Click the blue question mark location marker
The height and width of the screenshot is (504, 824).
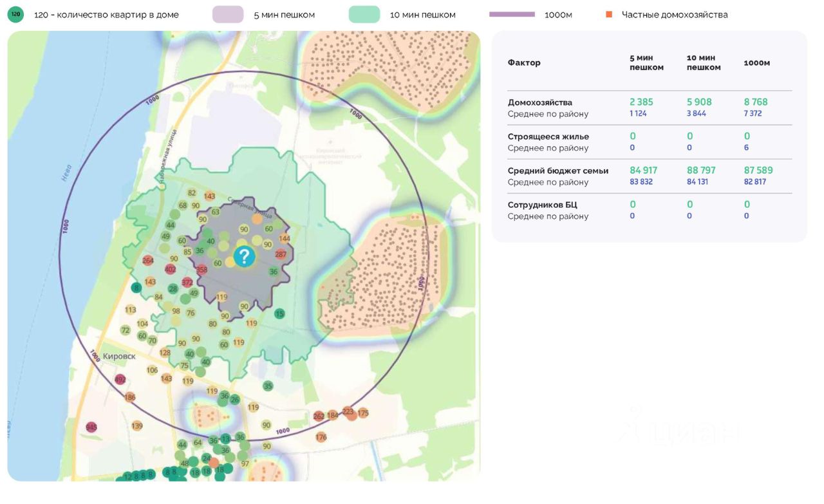point(244,257)
